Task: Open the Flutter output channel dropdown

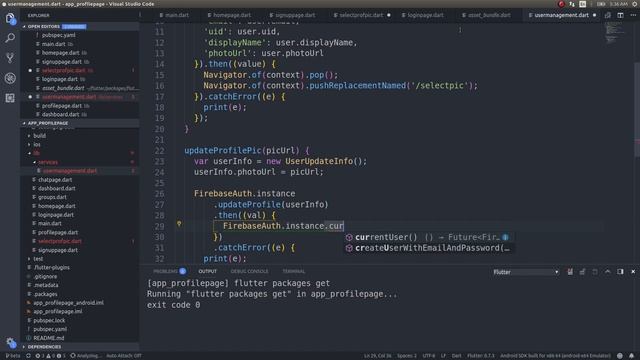Action: [525, 272]
